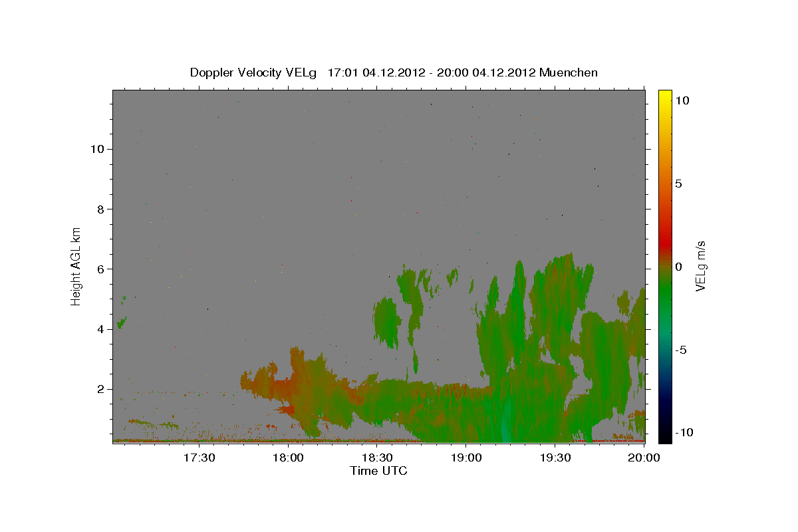The height and width of the screenshot is (532, 798).
Task: Click the 17:30 time tick label
Action: pyautogui.click(x=199, y=458)
